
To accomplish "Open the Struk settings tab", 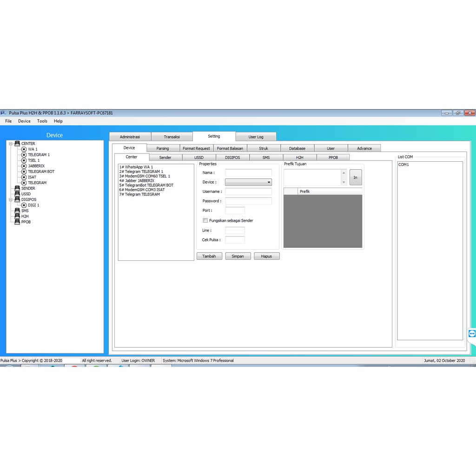I will [264, 148].
